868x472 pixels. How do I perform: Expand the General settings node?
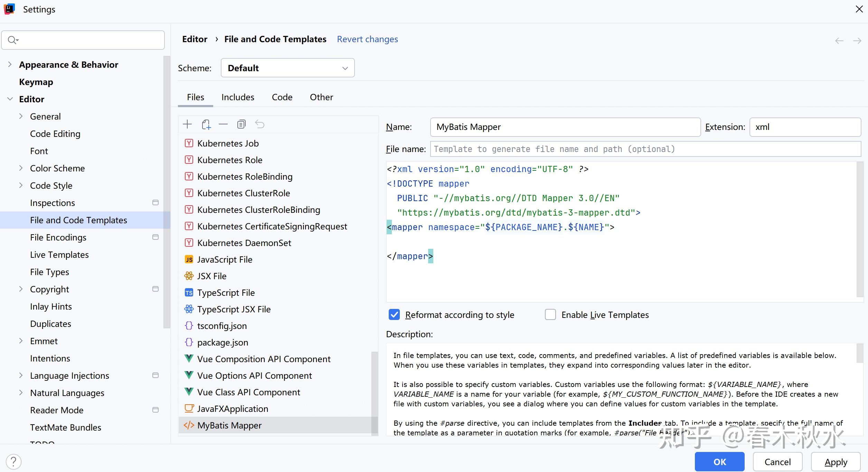[21, 116]
